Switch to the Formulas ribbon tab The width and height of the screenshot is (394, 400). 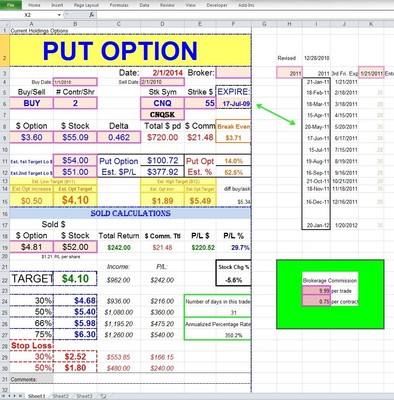coord(119,5)
